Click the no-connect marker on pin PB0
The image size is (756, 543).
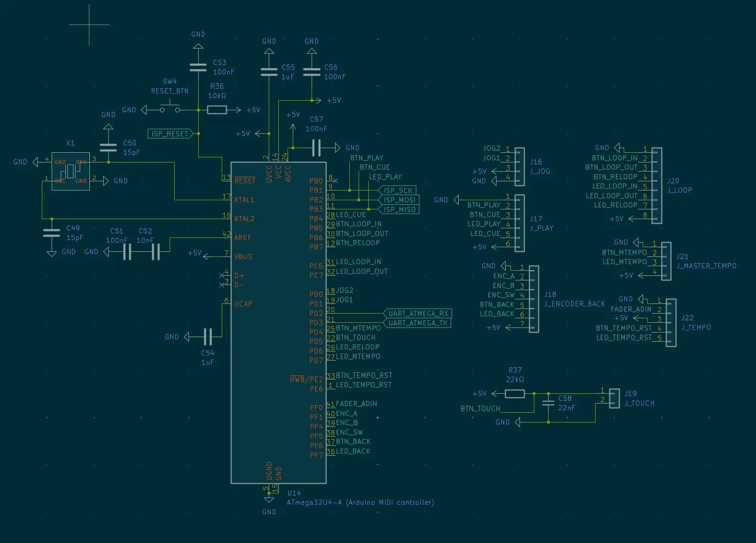tap(335, 181)
